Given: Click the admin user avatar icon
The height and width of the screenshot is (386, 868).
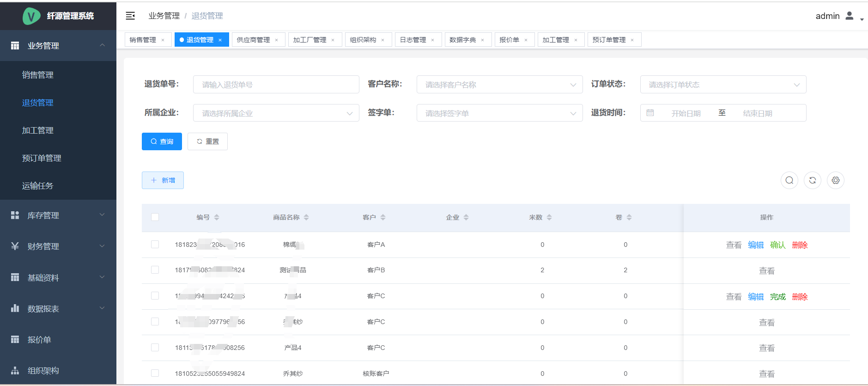Looking at the screenshot, I should coord(849,16).
